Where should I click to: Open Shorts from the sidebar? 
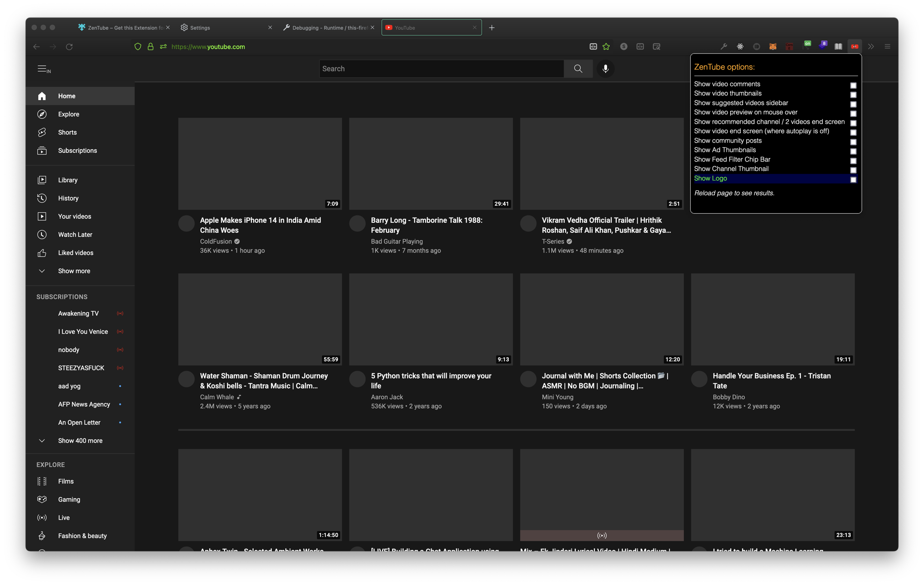pyautogui.click(x=67, y=132)
